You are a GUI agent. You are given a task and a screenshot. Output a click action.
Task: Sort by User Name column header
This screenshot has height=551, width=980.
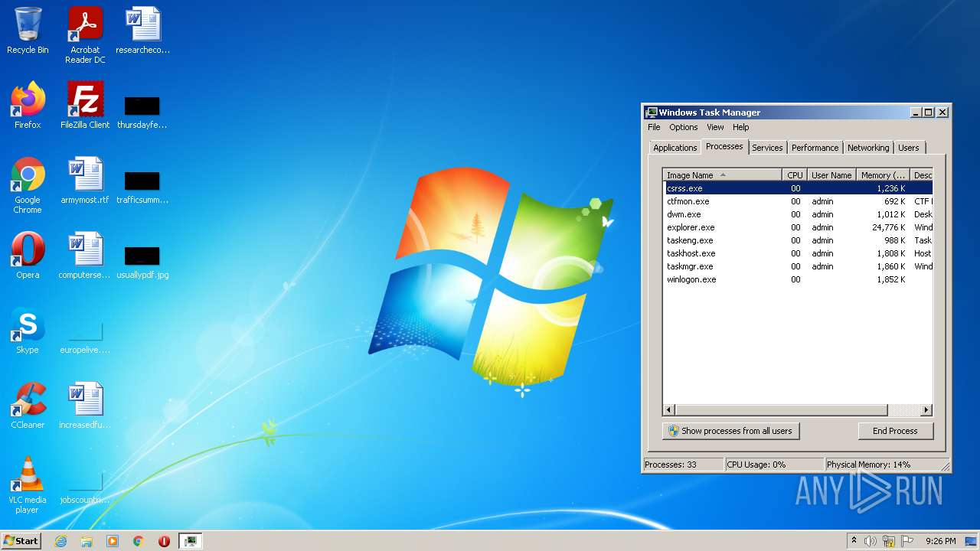pyautogui.click(x=831, y=175)
